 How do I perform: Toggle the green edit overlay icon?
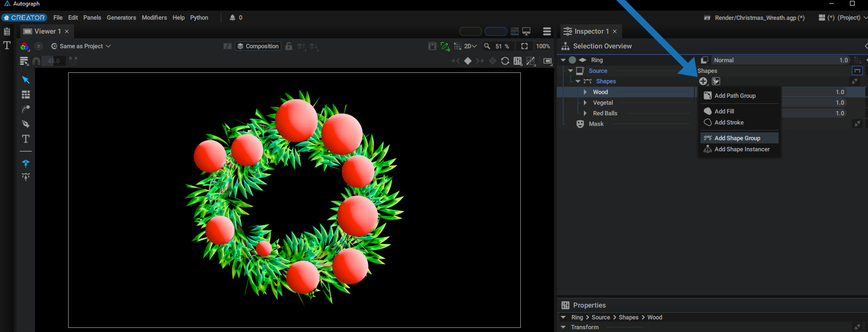click(x=445, y=46)
